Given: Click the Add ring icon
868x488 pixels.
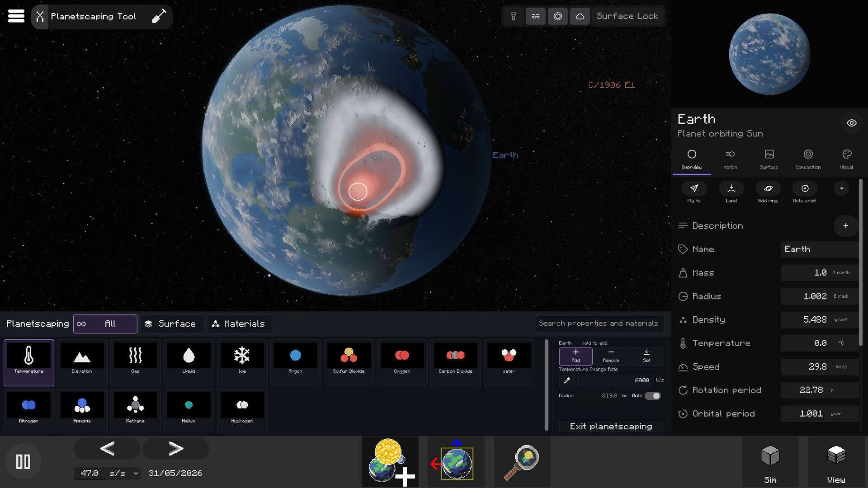Looking at the screenshot, I should click(x=768, y=188).
